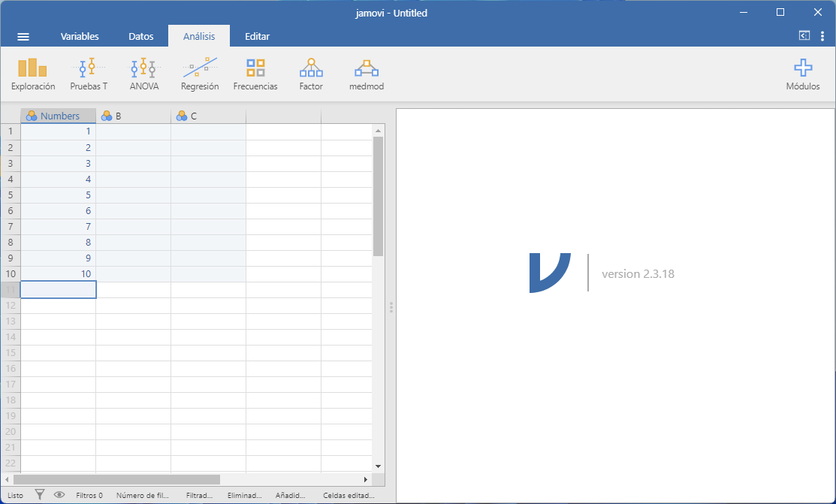
Task: Toggle filtered rows visibility with the eye icon
Action: point(59,495)
